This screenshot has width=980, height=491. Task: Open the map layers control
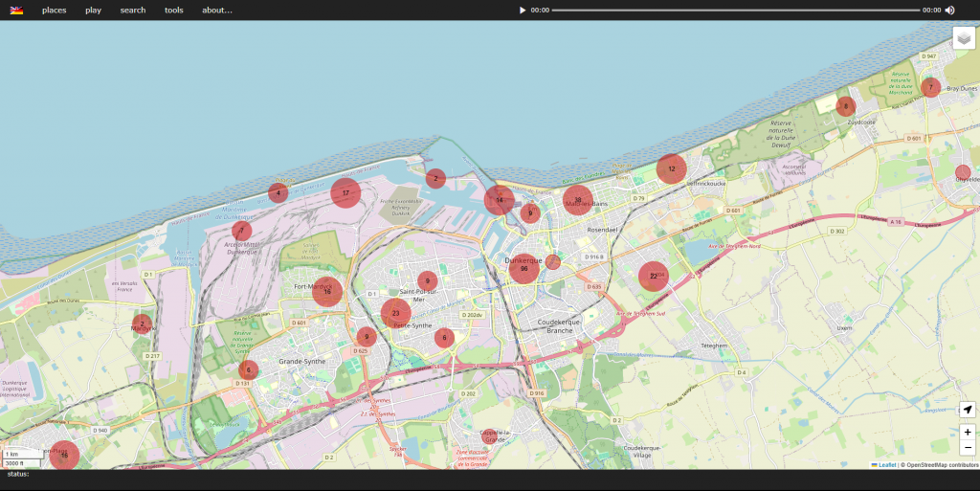[964, 38]
